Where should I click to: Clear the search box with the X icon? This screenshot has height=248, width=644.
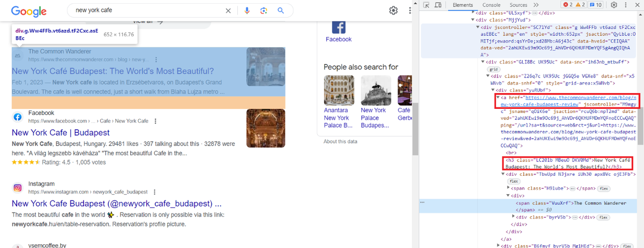coord(228,10)
